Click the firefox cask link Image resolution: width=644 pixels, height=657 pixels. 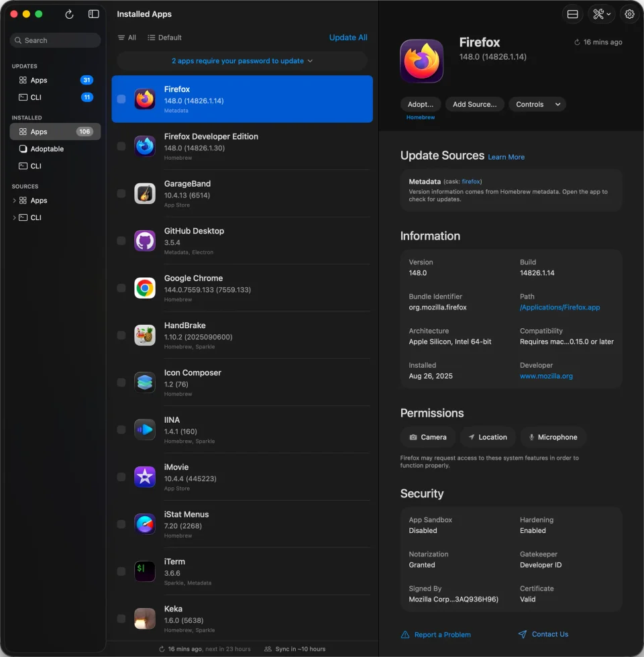coord(471,182)
